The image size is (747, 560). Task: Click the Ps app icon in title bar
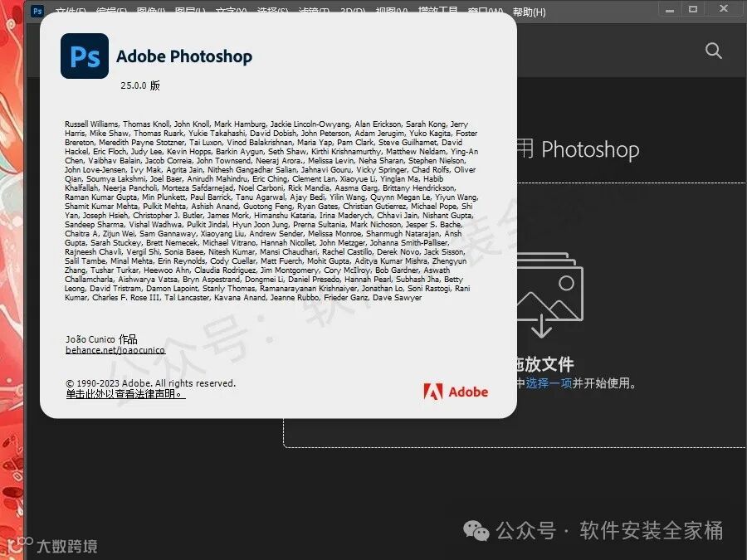37,11
